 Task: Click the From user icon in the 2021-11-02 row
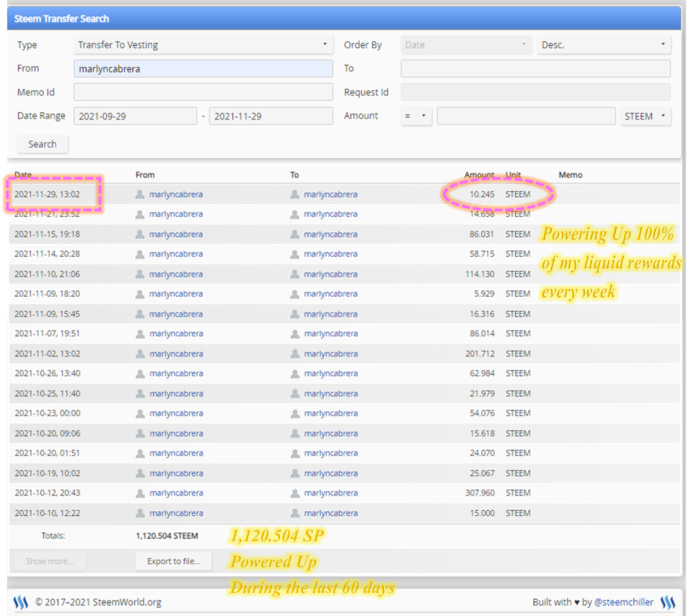(140, 354)
